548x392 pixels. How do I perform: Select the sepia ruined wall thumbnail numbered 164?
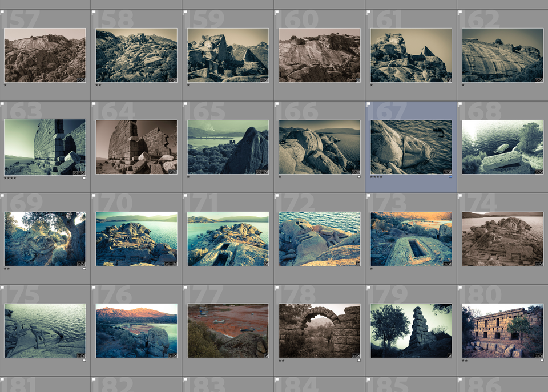(x=136, y=147)
